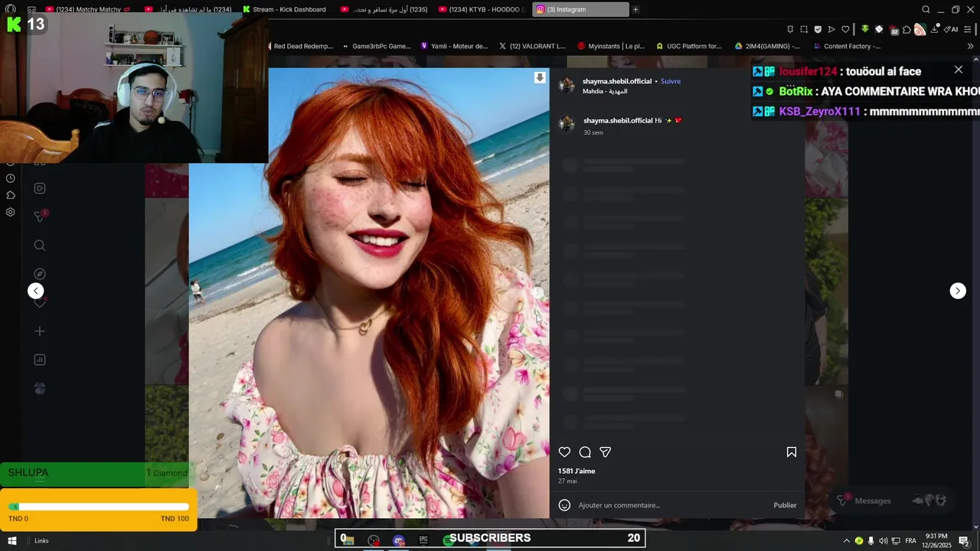The height and width of the screenshot is (551, 980).
Task: Click the volume speaker tray icon
Action: click(883, 540)
